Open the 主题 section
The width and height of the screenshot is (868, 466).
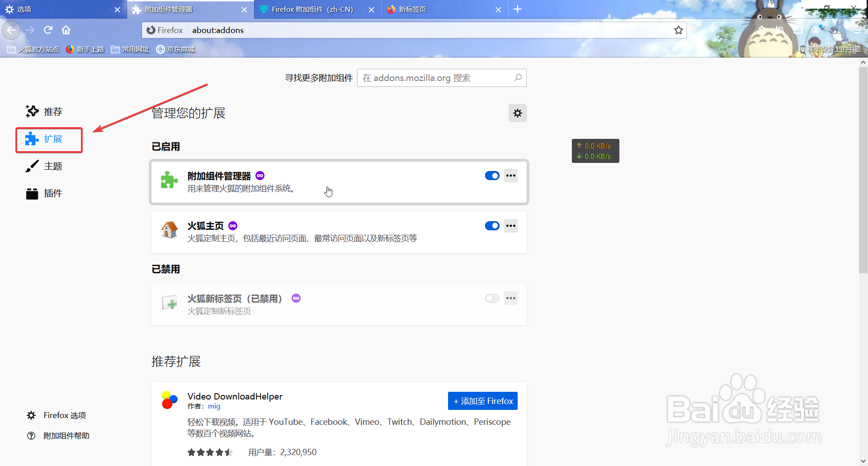pos(52,166)
